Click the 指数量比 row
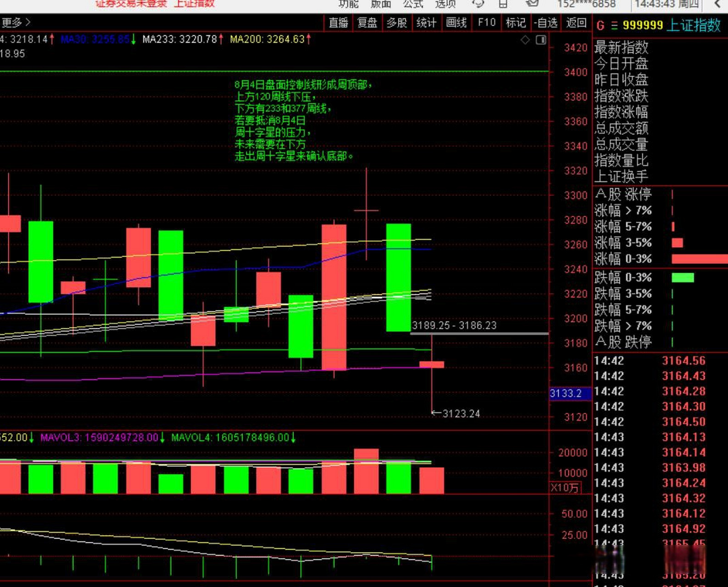Viewport: 728px width, 587px height. click(660, 160)
